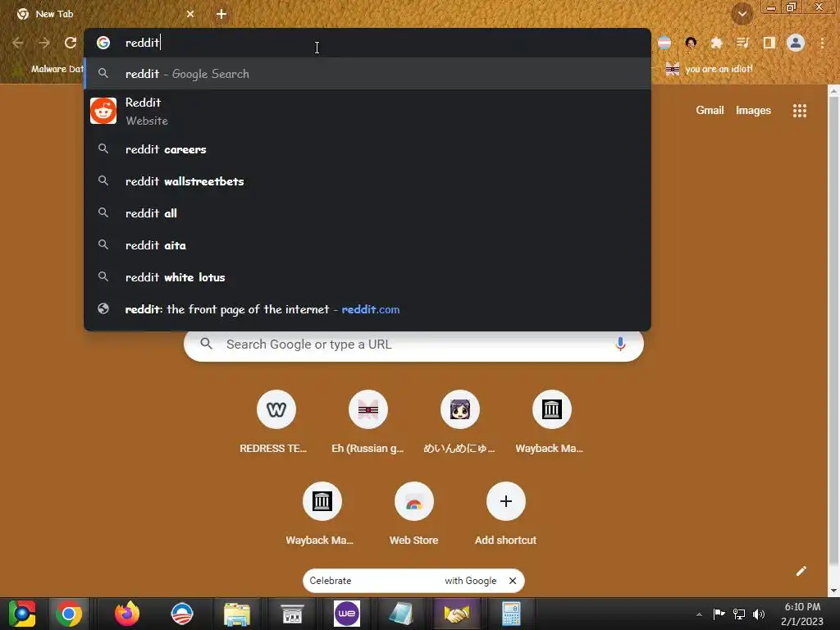This screenshot has width=840, height=630.
Task: Open the top-row Wayback Ma... shortcut
Action: [x=551, y=422]
